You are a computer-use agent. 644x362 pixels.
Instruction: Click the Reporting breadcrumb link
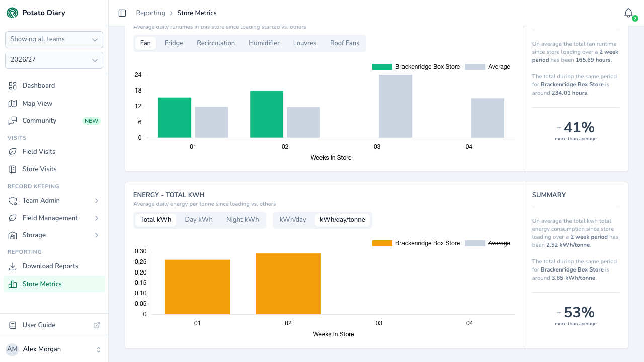point(150,13)
